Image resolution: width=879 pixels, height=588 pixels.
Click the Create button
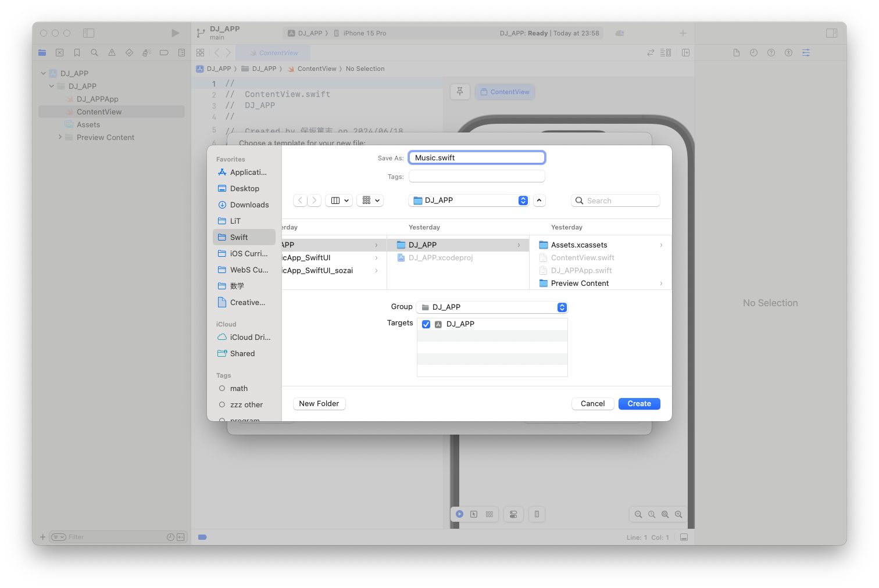[x=639, y=403]
